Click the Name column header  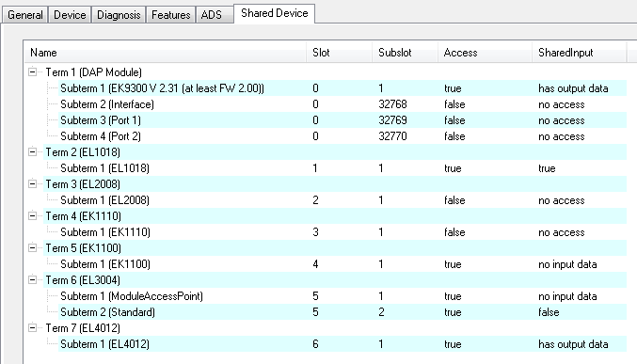[165, 53]
